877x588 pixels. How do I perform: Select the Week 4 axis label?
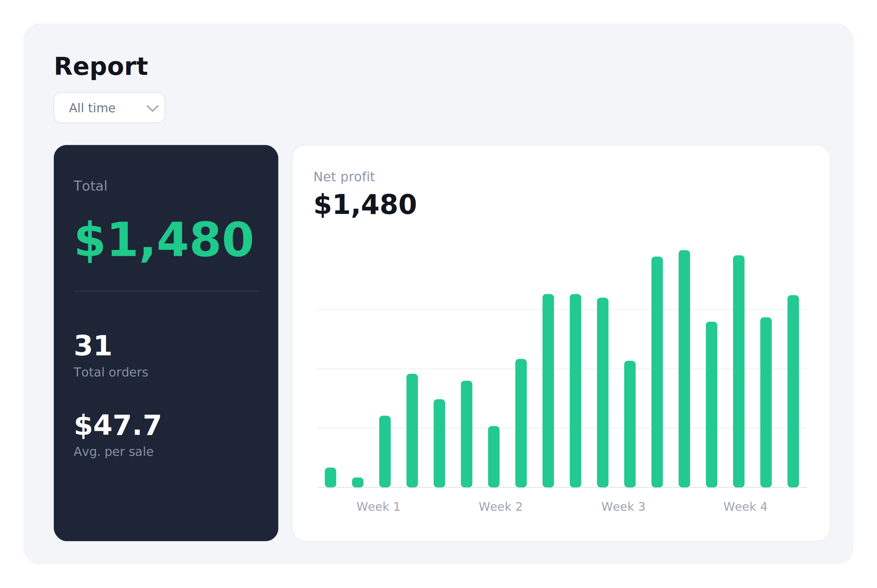[x=745, y=507]
